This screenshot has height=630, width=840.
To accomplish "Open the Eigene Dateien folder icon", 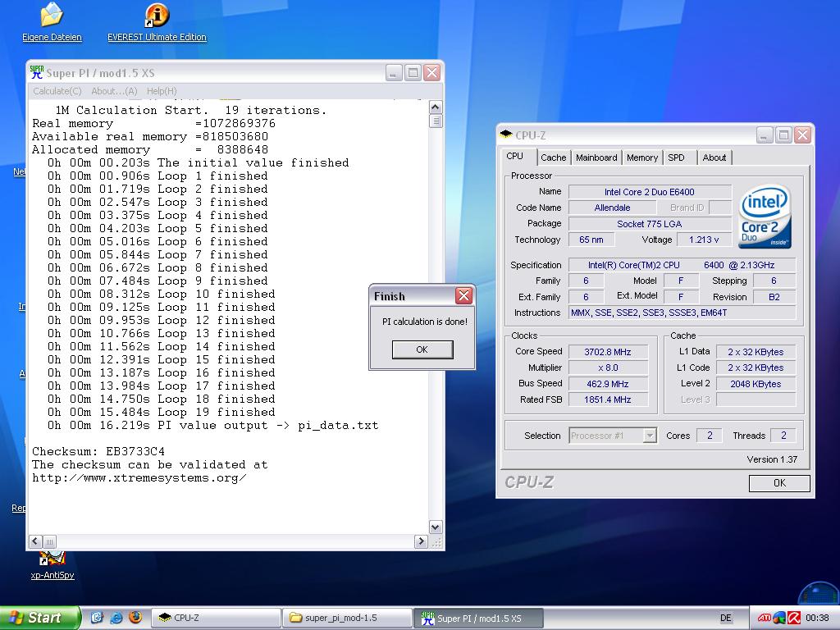I will (x=52, y=16).
